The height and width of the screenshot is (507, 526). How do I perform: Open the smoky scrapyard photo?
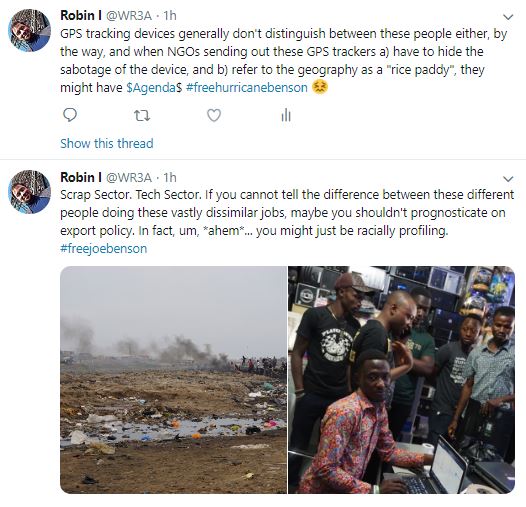point(173,380)
